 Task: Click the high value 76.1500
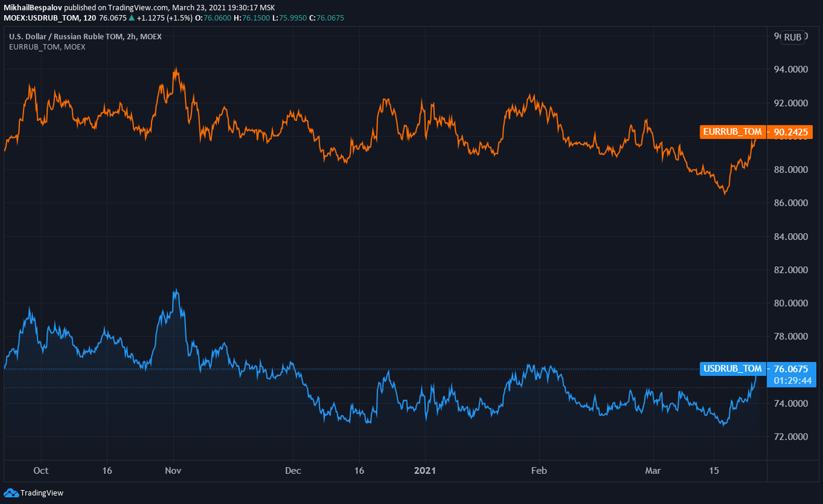click(255, 16)
